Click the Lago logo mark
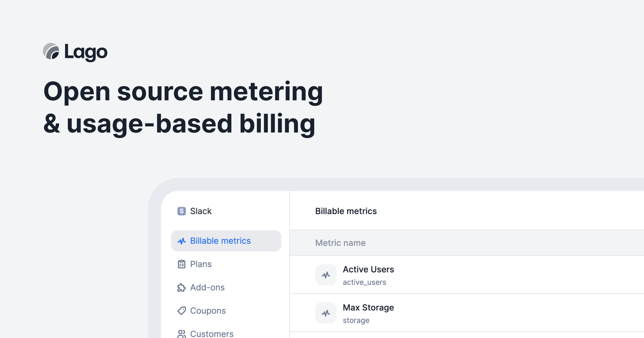Screen dimensions: 644x338 (x=51, y=52)
